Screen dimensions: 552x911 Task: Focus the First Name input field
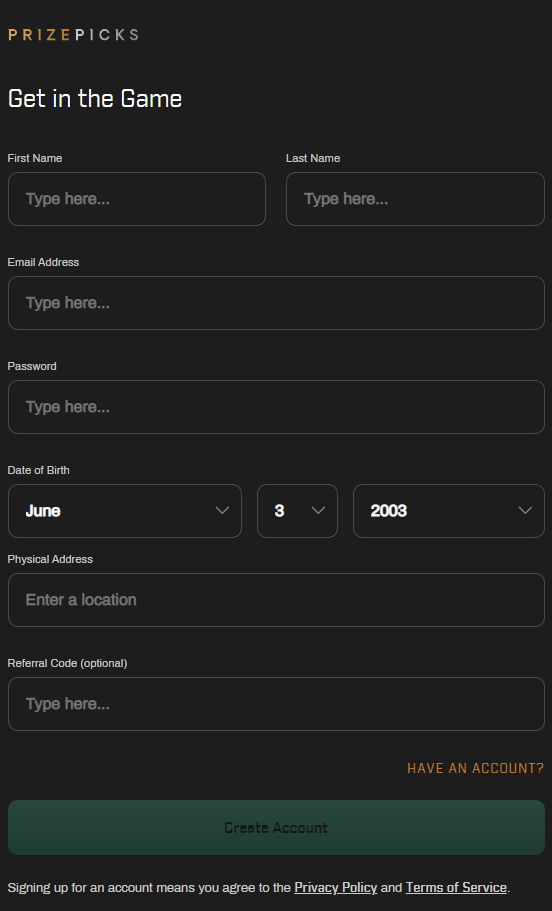[137, 199]
